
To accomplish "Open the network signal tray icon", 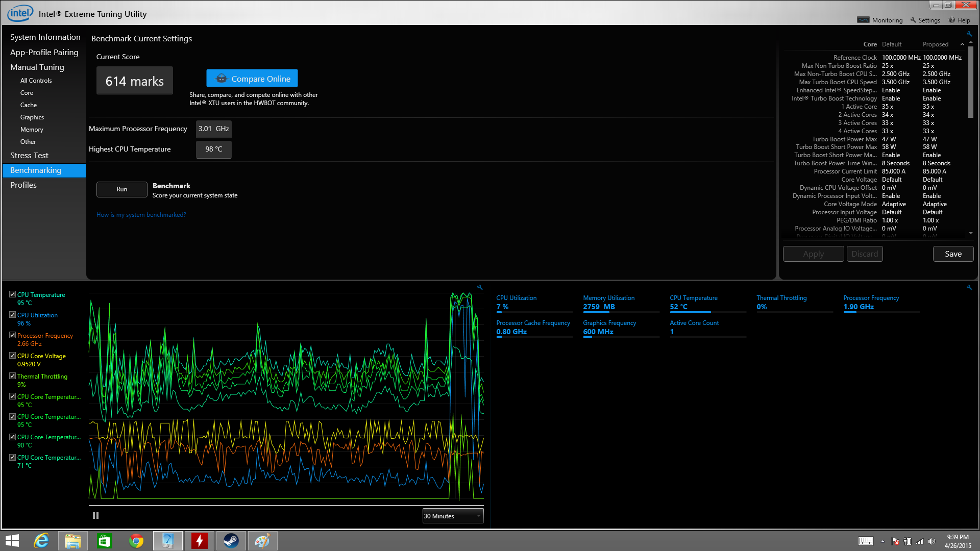I will (x=920, y=541).
